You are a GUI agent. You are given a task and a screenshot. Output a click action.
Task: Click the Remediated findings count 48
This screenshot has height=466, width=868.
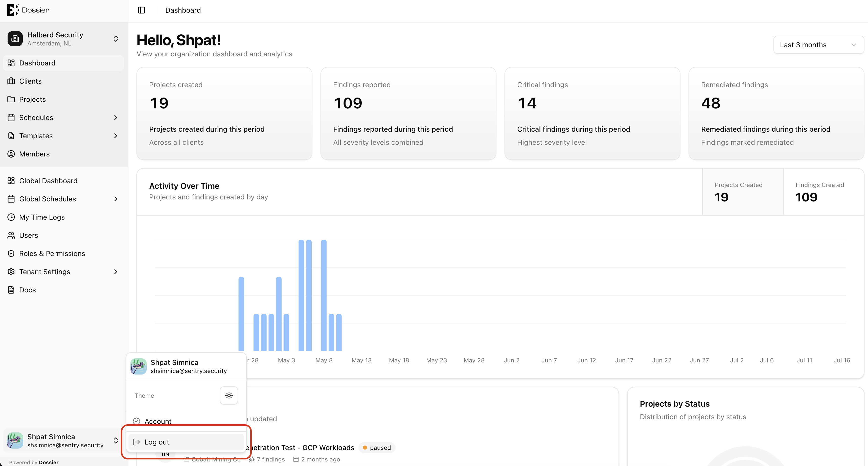711,103
